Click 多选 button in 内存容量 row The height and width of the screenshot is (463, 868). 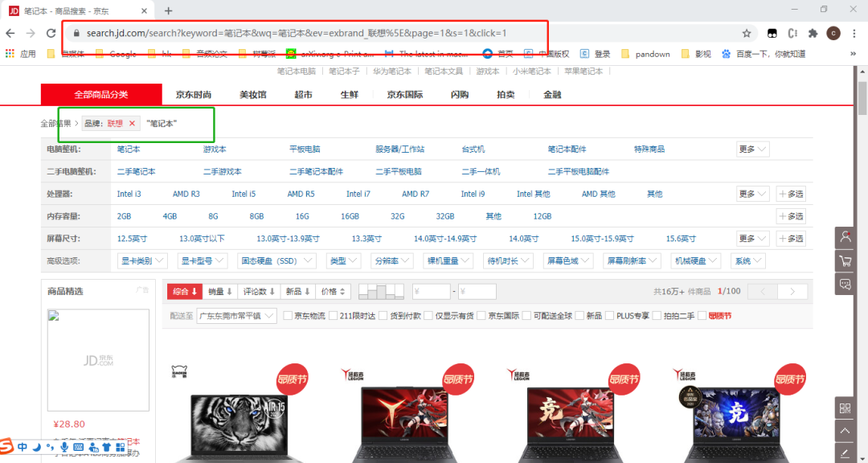(x=791, y=216)
